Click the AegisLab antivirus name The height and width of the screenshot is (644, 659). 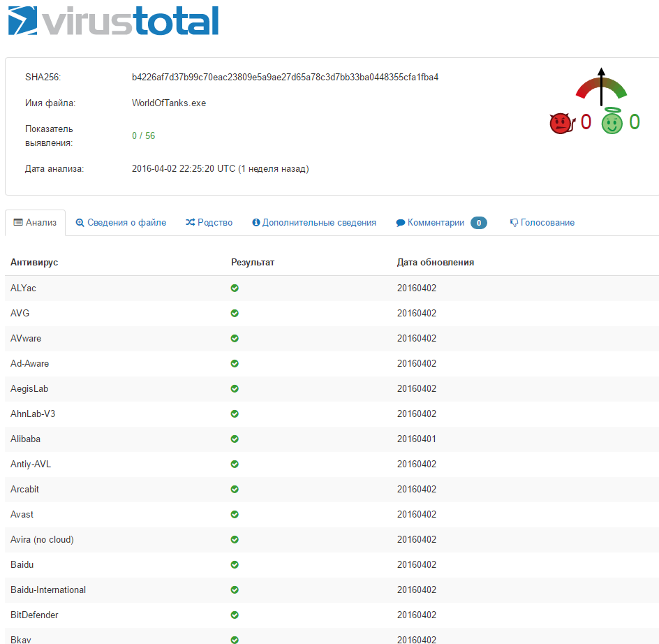(29, 388)
